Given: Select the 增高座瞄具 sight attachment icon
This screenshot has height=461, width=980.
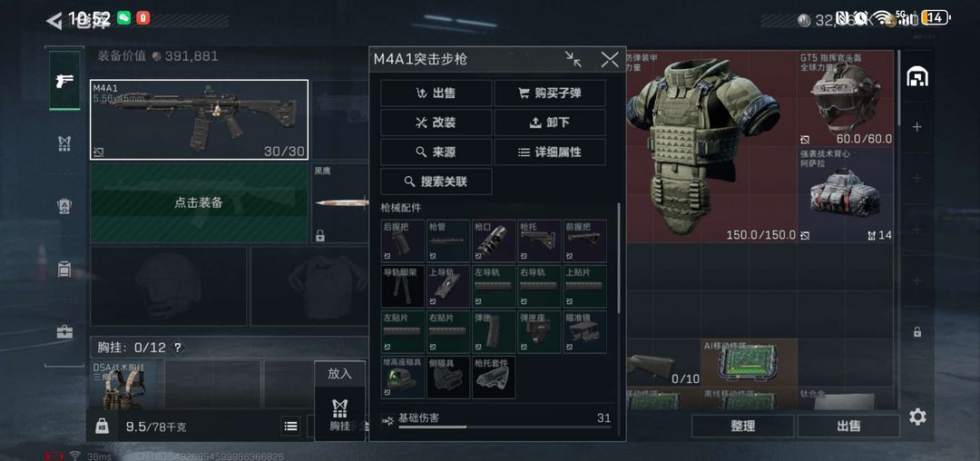Looking at the screenshot, I should (x=403, y=378).
